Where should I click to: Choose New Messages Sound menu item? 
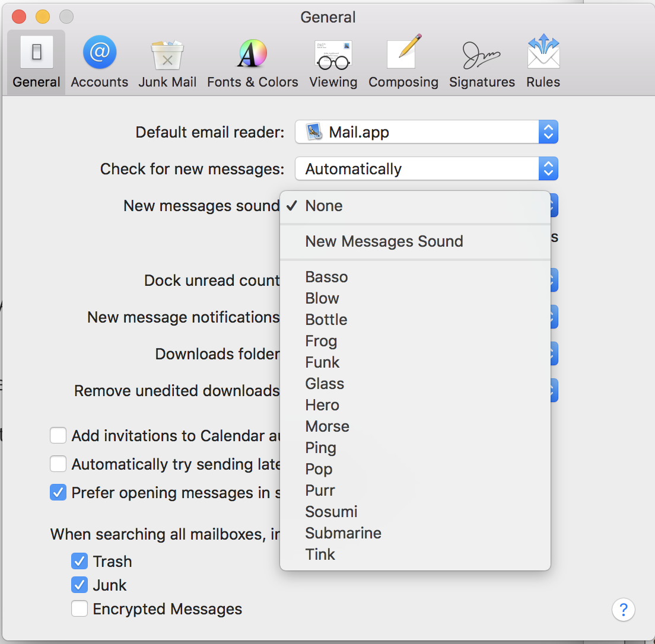415,241
